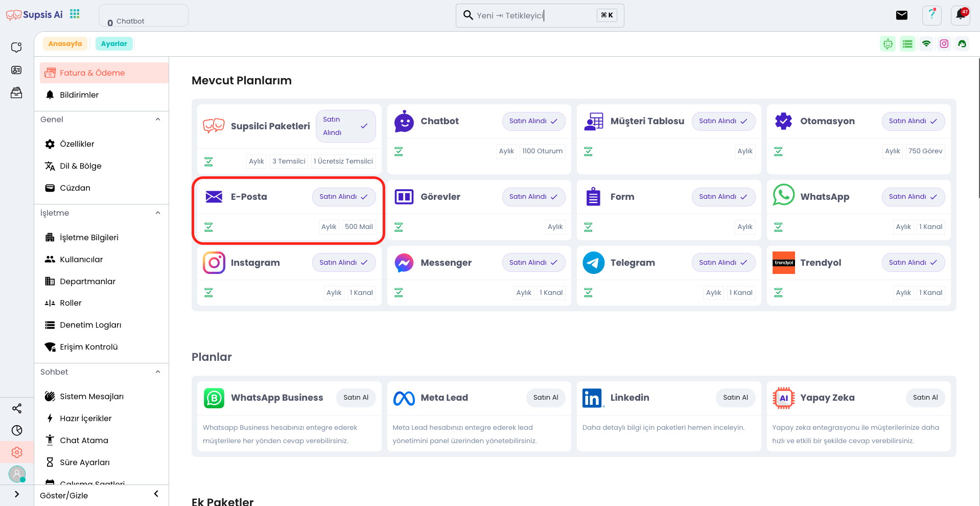
Task: Click the Instagram status icon in top bar
Action: coord(944,44)
